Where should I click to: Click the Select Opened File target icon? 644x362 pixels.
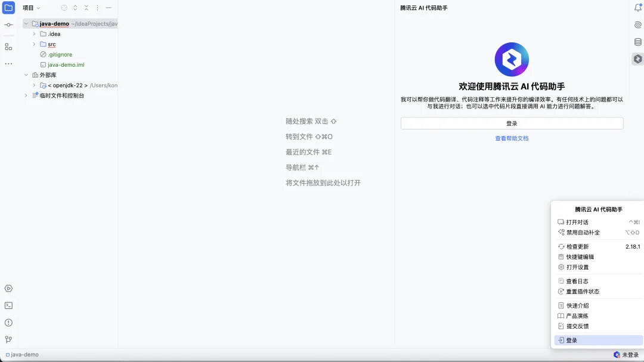(64, 8)
